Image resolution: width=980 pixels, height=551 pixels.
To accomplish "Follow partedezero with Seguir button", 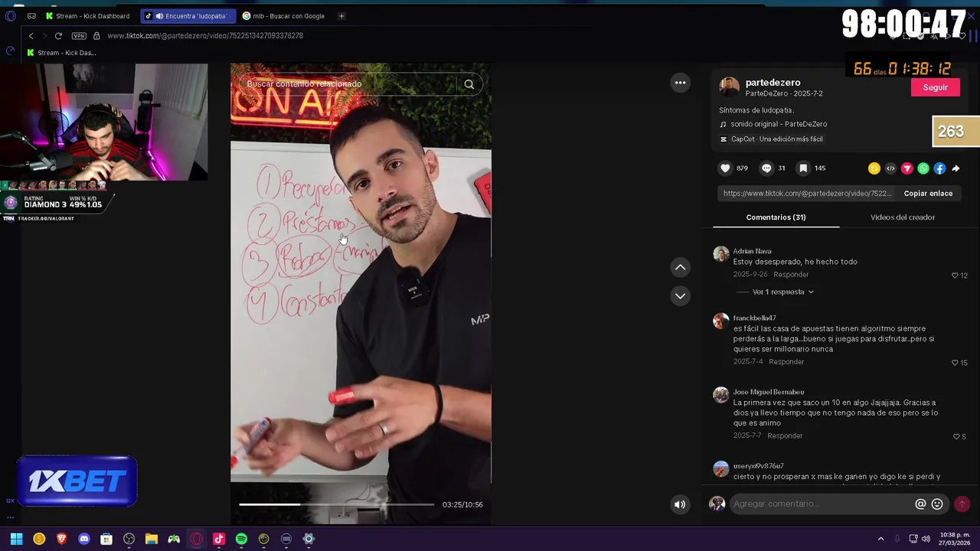I will 935,87.
